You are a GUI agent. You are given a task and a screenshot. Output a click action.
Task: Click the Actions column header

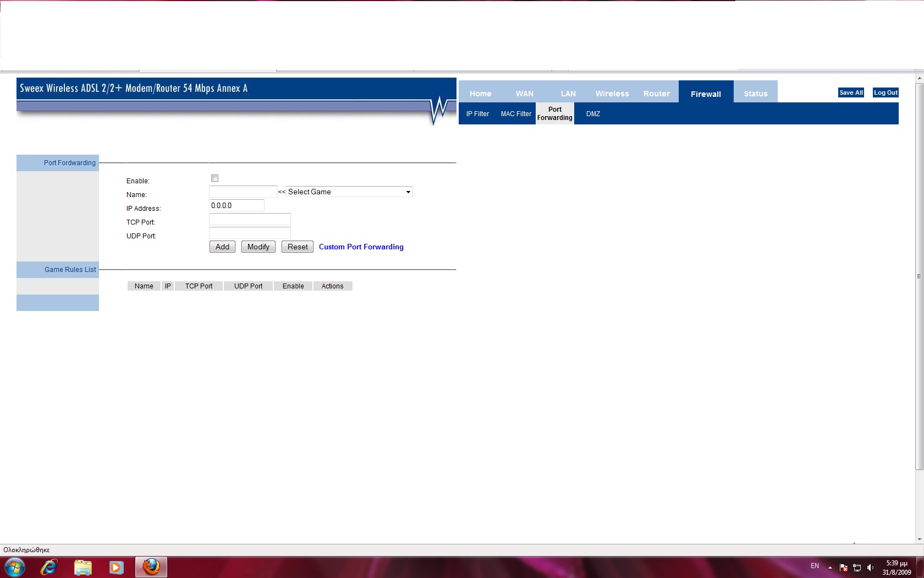point(333,286)
